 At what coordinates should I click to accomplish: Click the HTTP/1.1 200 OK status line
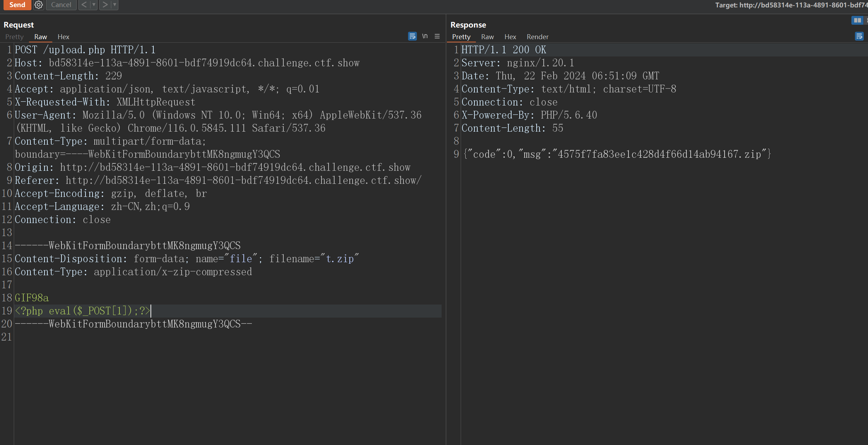504,50
